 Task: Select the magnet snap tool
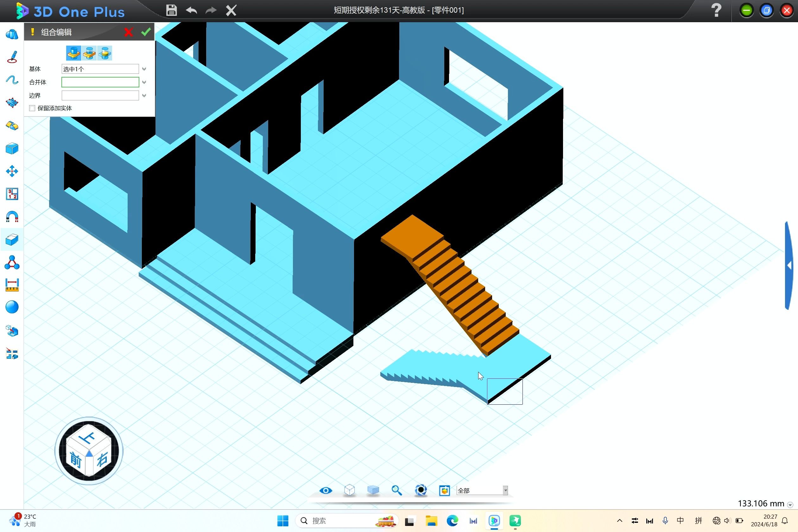click(x=12, y=217)
